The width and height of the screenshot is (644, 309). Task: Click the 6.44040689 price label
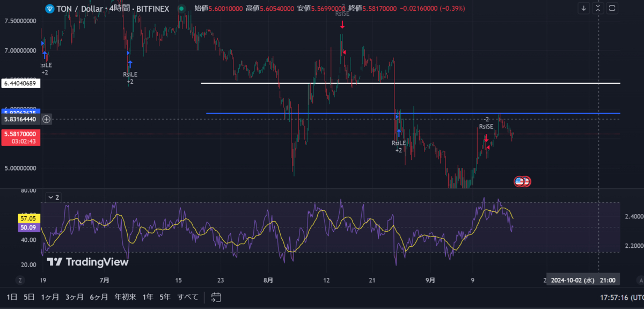[x=20, y=83]
